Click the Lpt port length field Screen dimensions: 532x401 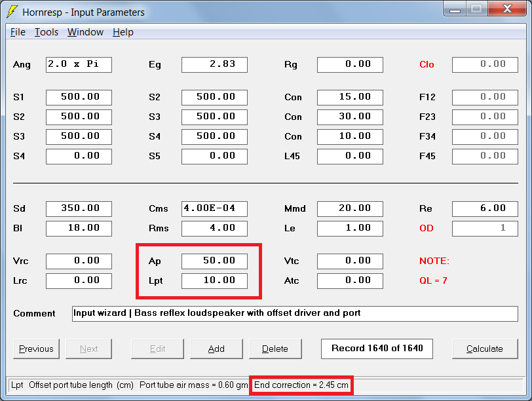[214, 281]
